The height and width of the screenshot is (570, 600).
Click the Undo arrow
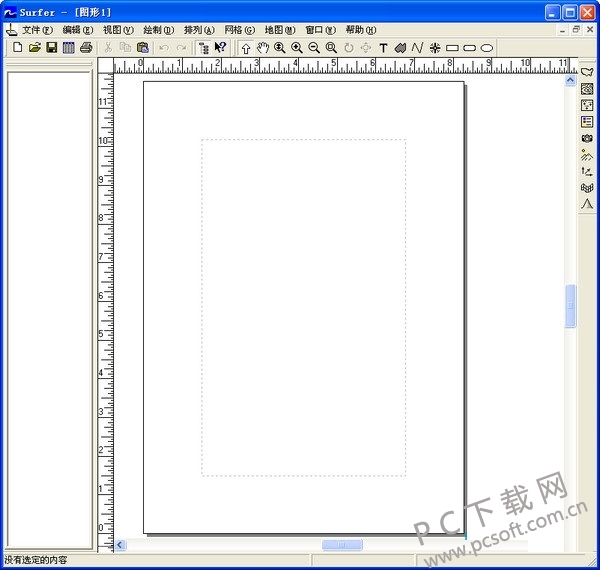164,48
